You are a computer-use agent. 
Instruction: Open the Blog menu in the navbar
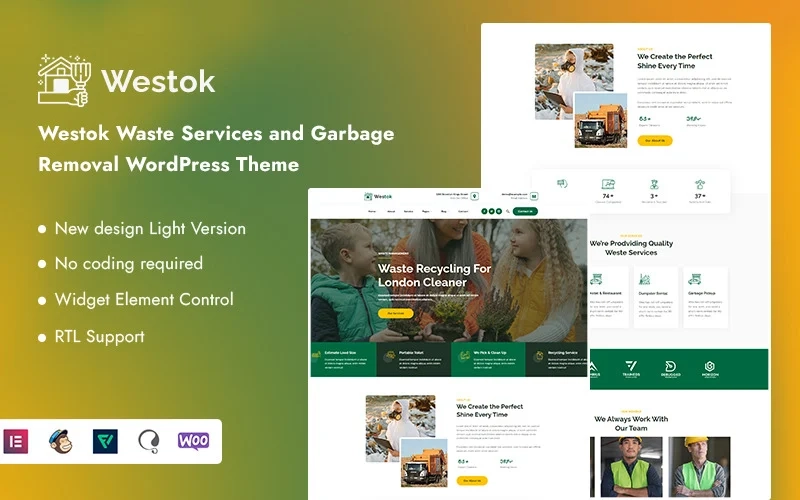pyautogui.click(x=443, y=212)
